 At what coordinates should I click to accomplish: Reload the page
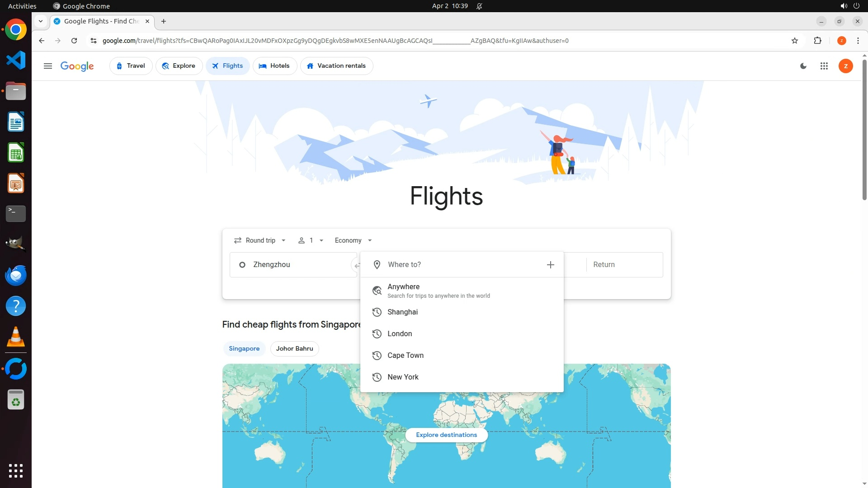[74, 41]
